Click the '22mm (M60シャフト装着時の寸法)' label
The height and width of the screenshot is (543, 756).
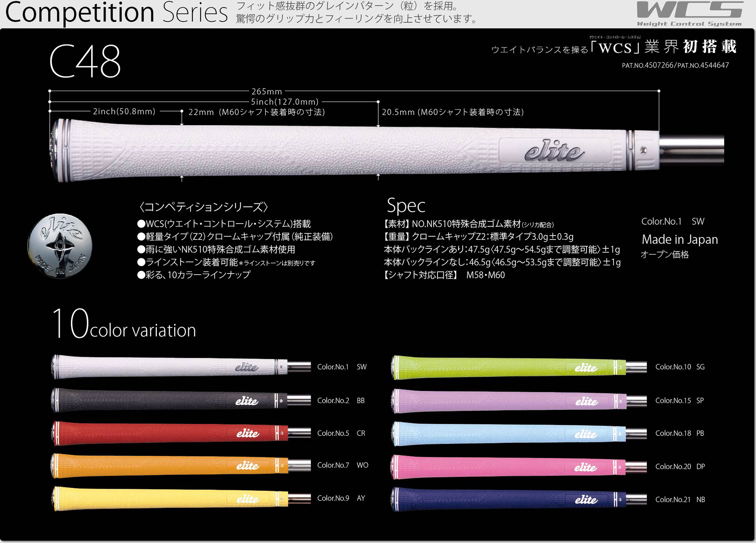[257, 112]
